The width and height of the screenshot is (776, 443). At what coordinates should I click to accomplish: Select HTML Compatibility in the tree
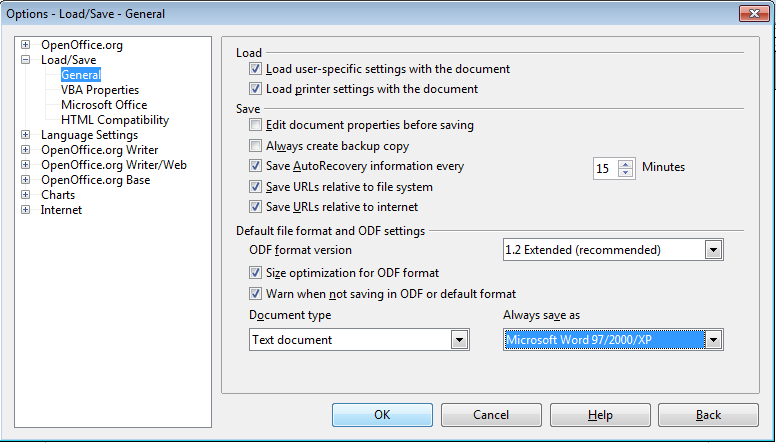[114, 120]
